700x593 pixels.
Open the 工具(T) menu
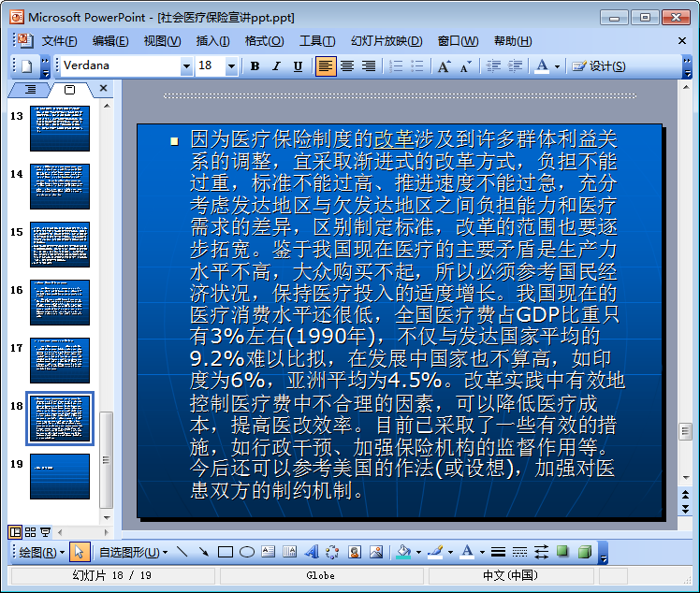coord(317,41)
